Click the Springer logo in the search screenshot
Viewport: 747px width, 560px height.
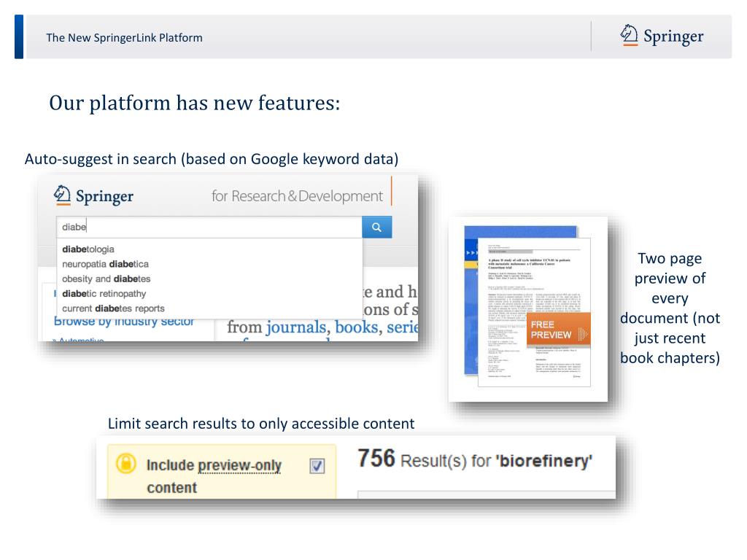(93, 195)
